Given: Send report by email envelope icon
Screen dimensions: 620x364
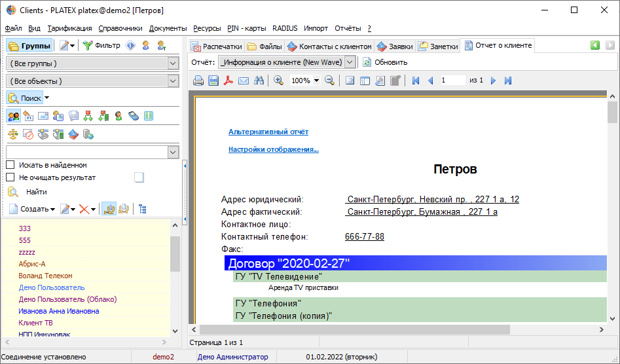Looking at the screenshot, I should pyautogui.click(x=244, y=81).
